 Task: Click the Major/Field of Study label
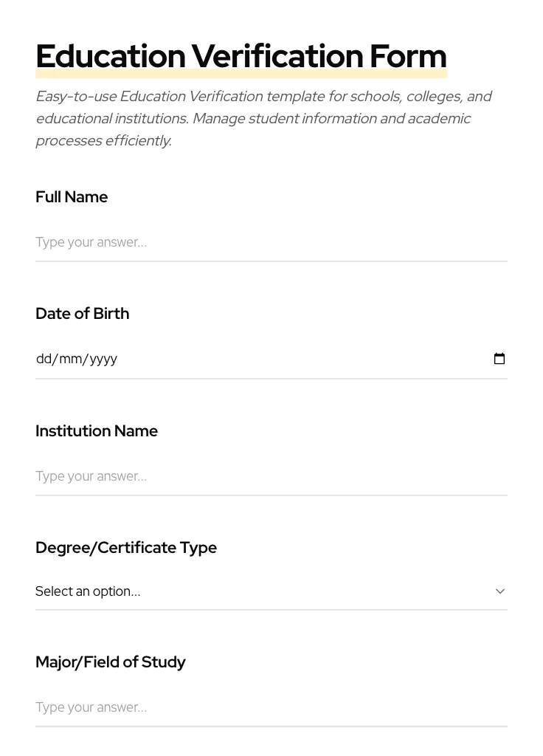click(x=111, y=661)
